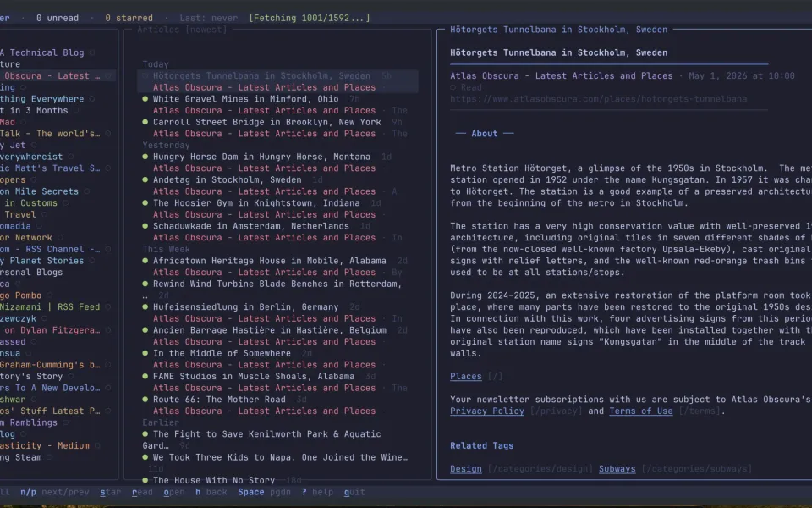812x508 pixels.
Task: Click unread dot beside Hungry Horse Dam article
Action: pyautogui.click(x=145, y=157)
